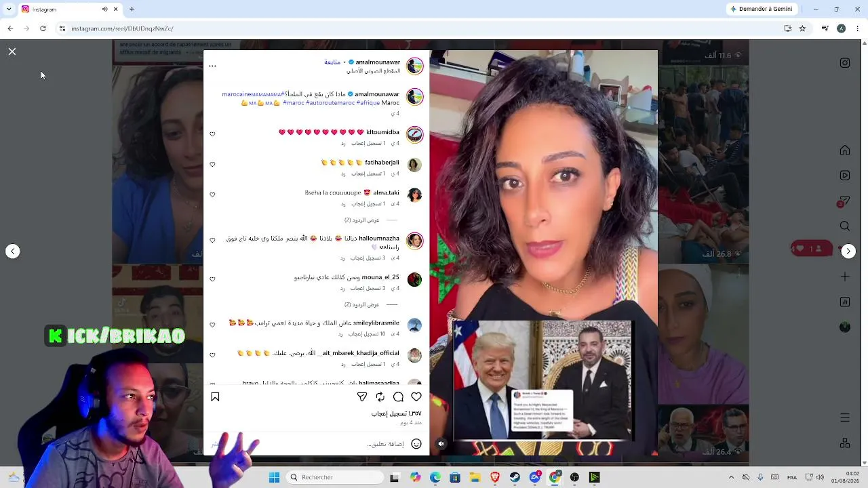Like kltoumidba's comment
868x488 pixels.
[212, 134]
